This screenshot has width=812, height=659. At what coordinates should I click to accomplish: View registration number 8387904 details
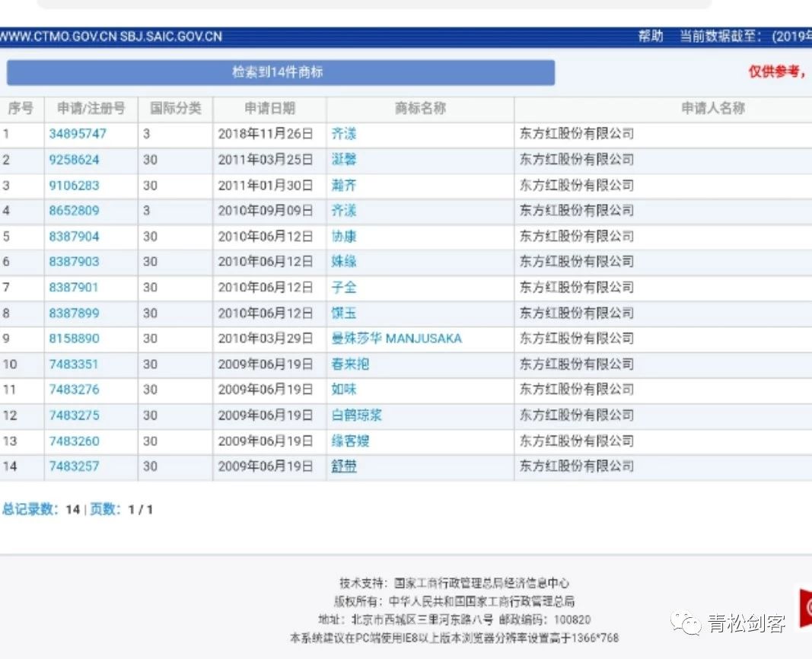[74, 237]
